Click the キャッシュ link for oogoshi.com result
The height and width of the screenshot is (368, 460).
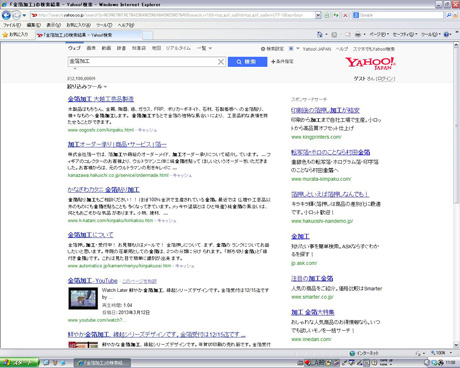pyautogui.click(x=147, y=130)
